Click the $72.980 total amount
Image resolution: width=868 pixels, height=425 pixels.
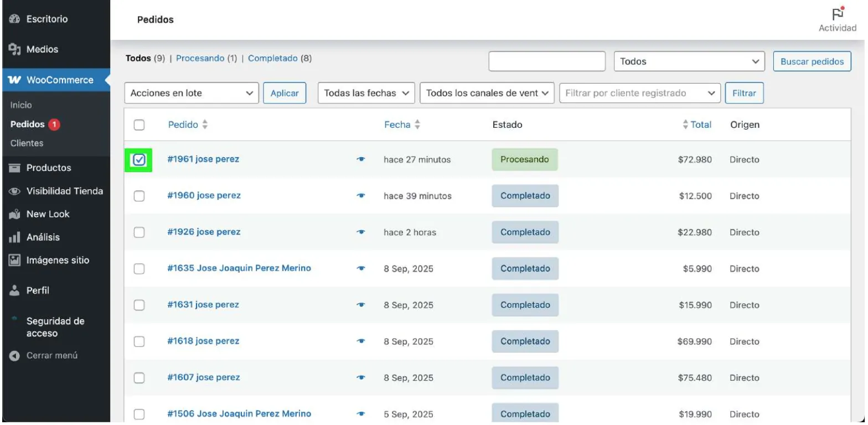pyautogui.click(x=695, y=160)
